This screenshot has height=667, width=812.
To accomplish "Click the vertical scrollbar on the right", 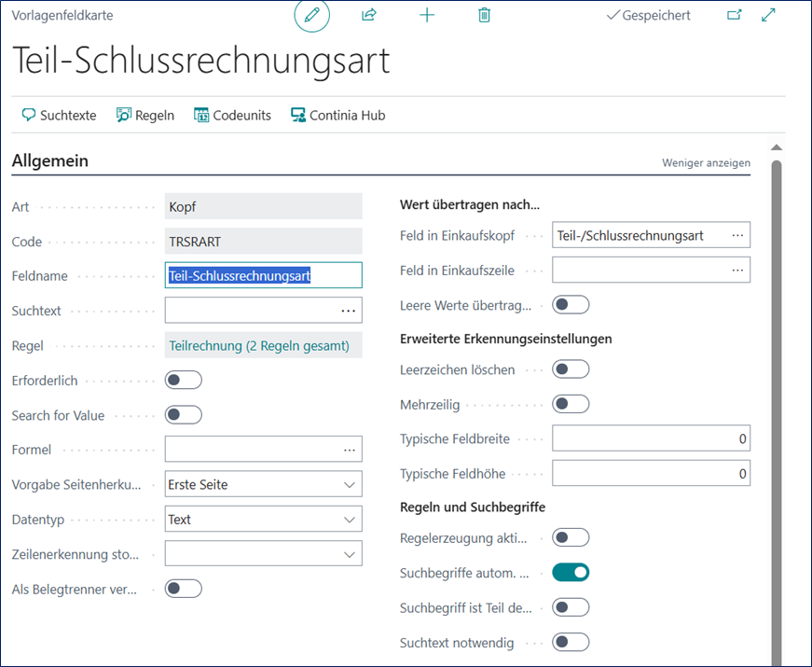I will point(776,373).
